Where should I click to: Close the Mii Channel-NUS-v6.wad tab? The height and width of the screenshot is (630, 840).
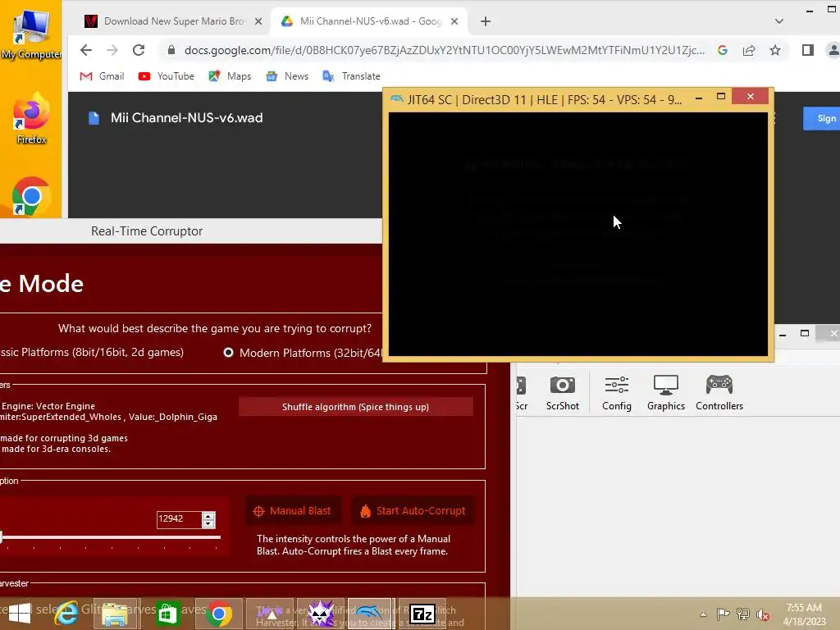[454, 21]
